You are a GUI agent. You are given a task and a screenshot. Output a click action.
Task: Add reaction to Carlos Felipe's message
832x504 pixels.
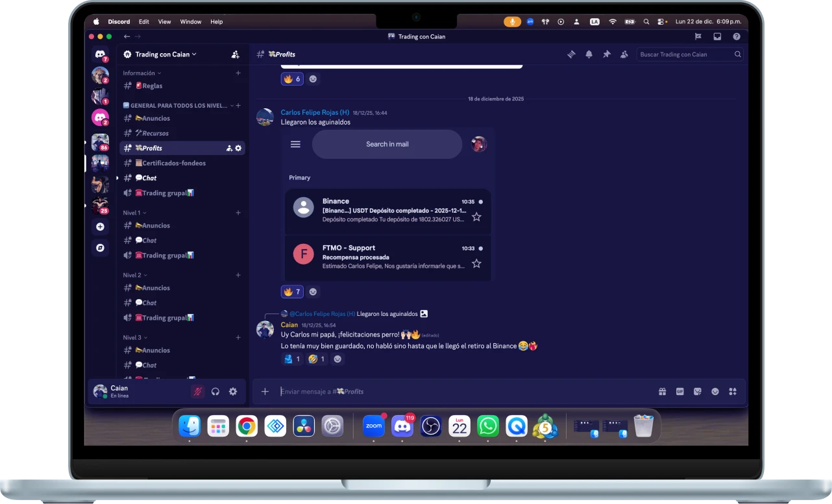tap(313, 292)
